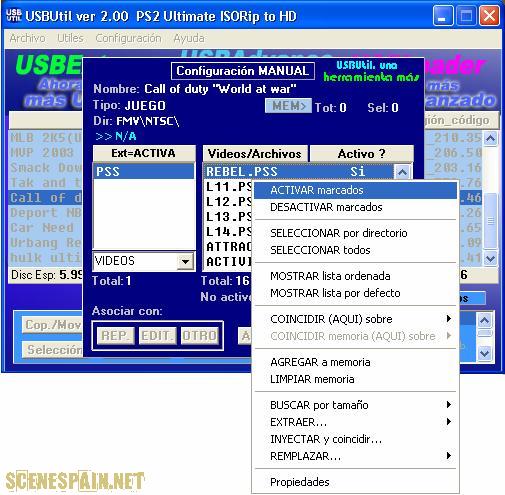
Task: Choose MOSTRAR lista por defecto
Action: coord(355,293)
